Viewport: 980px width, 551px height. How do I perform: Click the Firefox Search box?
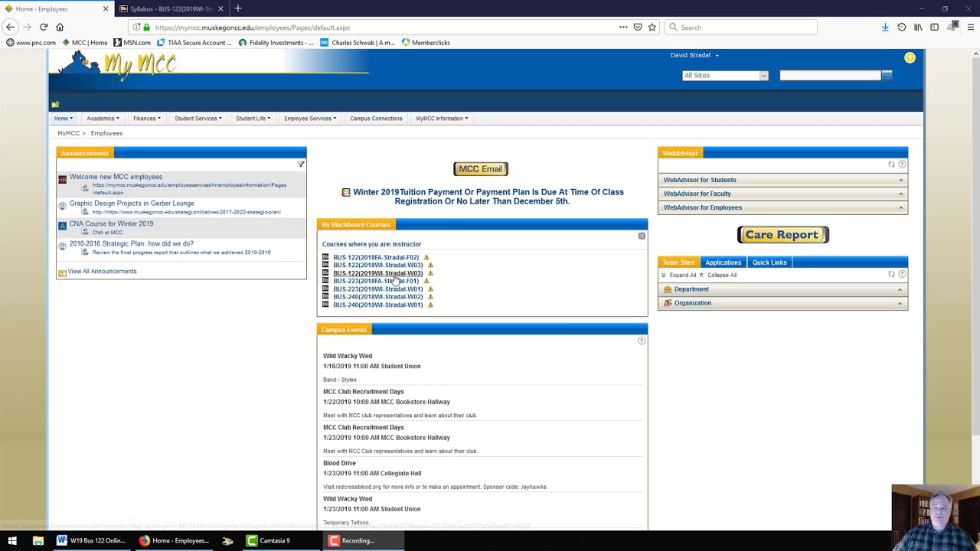(x=741, y=27)
